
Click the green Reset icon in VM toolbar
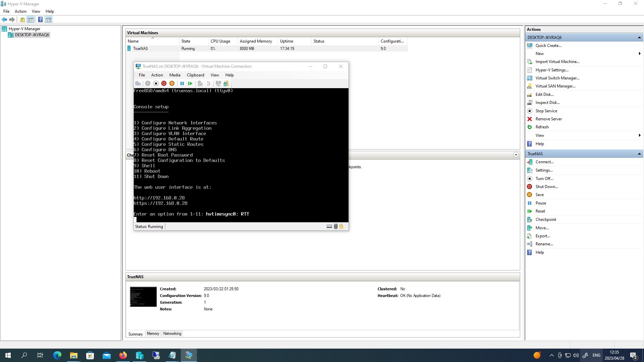coord(190,83)
